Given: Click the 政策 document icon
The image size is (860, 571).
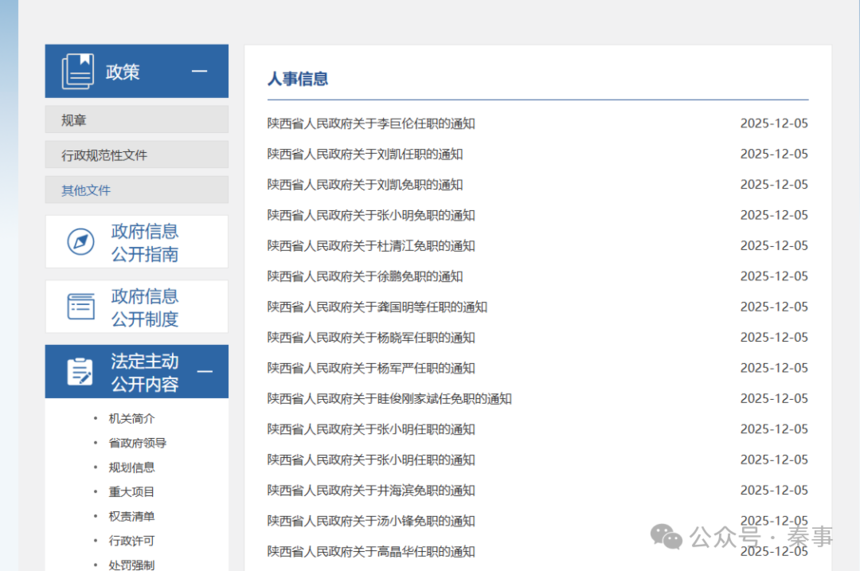Looking at the screenshot, I should (x=78, y=71).
